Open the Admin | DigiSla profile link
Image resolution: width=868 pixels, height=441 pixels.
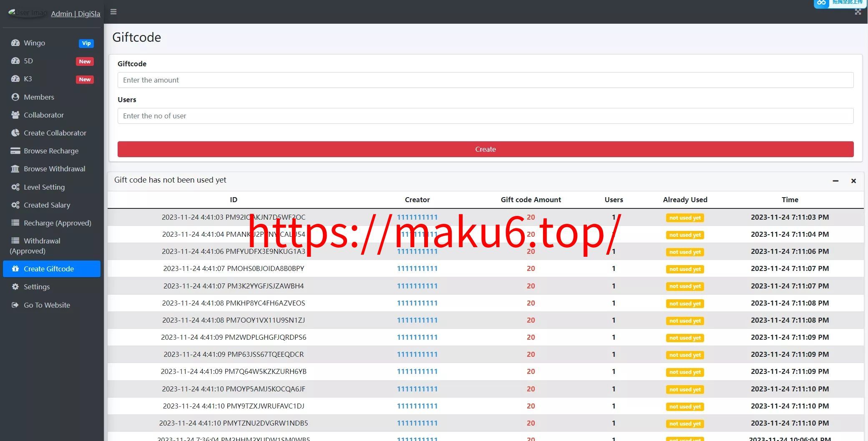75,14
